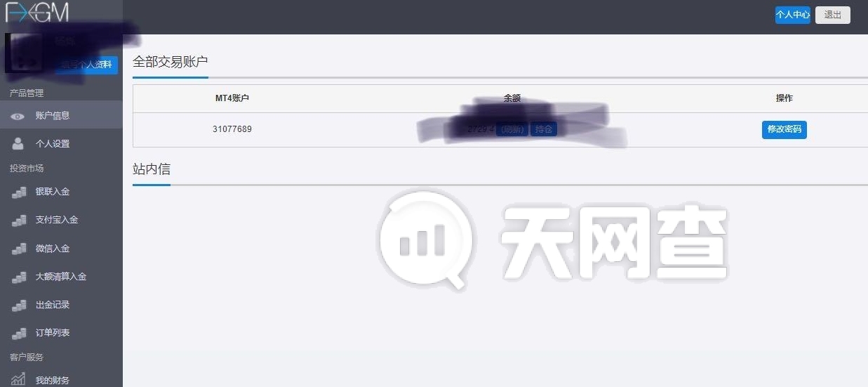This screenshot has width=868, height=387.
Task: Click the coins icon beside 微信入金
Action: (19, 249)
